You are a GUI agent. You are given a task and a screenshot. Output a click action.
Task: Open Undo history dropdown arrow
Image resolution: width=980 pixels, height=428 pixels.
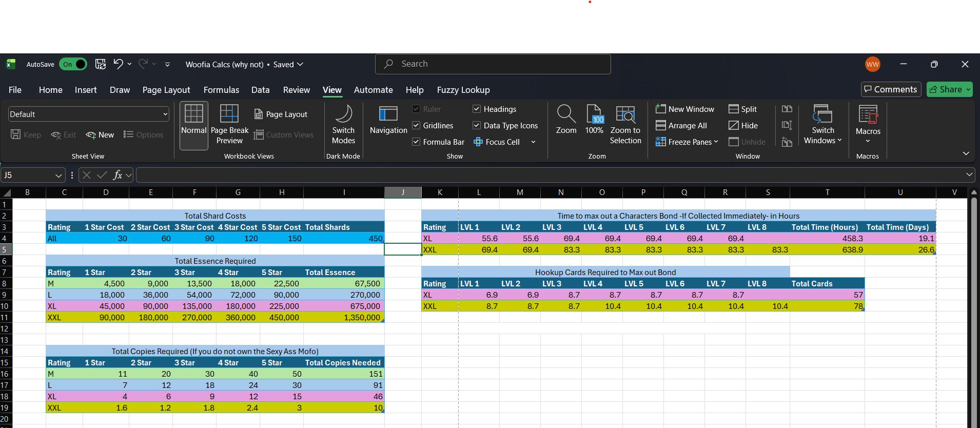129,64
